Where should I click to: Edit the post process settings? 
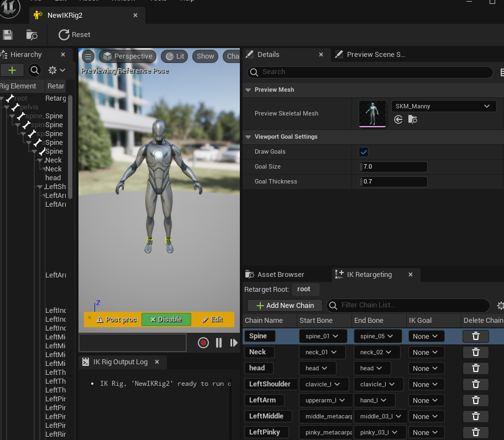[x=212, y=319]
